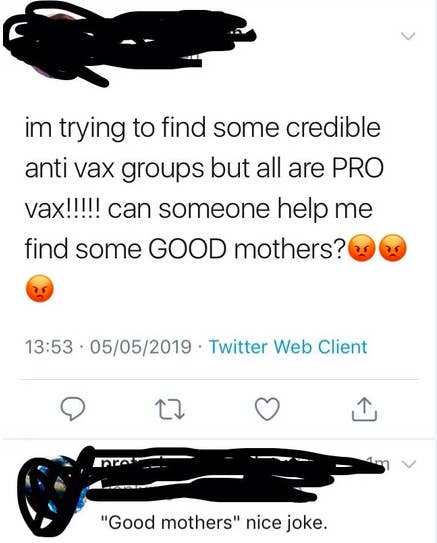Click the "Good mothers" nice joke reply
The height and width of the screenshot is (543, 437).
click(x=214, y=523)
